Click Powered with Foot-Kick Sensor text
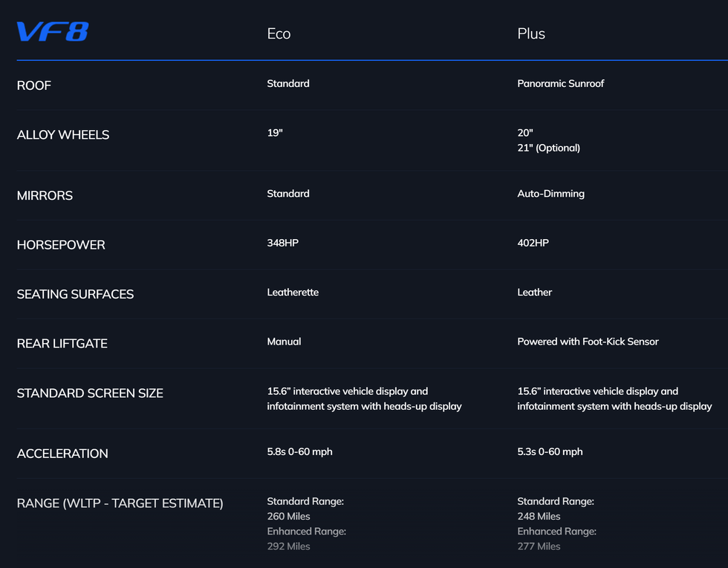 588,342
